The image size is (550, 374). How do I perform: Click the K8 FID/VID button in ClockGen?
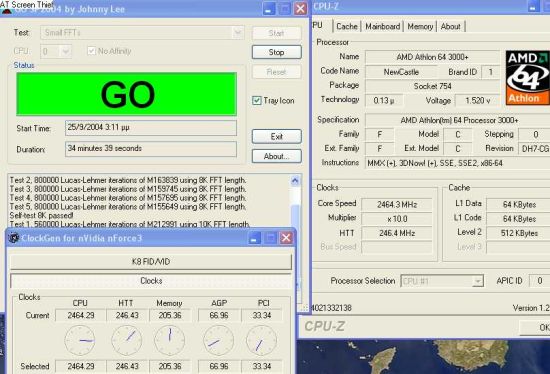coord(151,262)
